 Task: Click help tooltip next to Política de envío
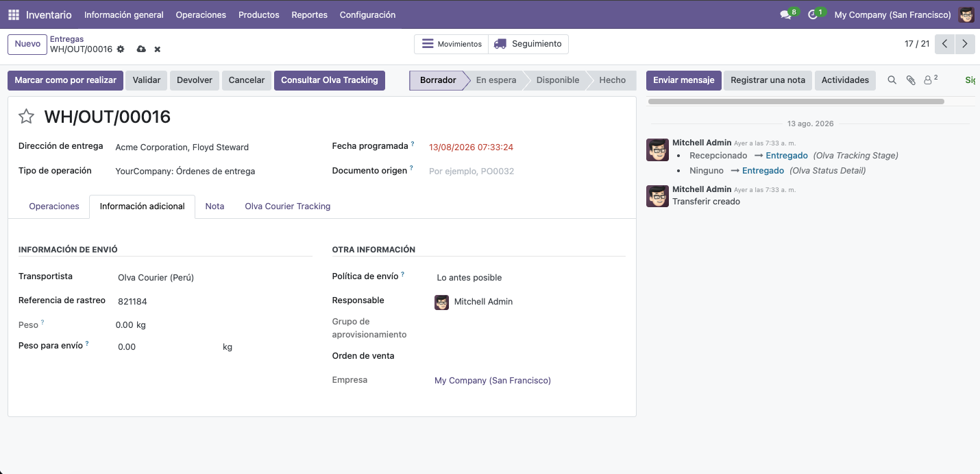(x=402, y=274)
